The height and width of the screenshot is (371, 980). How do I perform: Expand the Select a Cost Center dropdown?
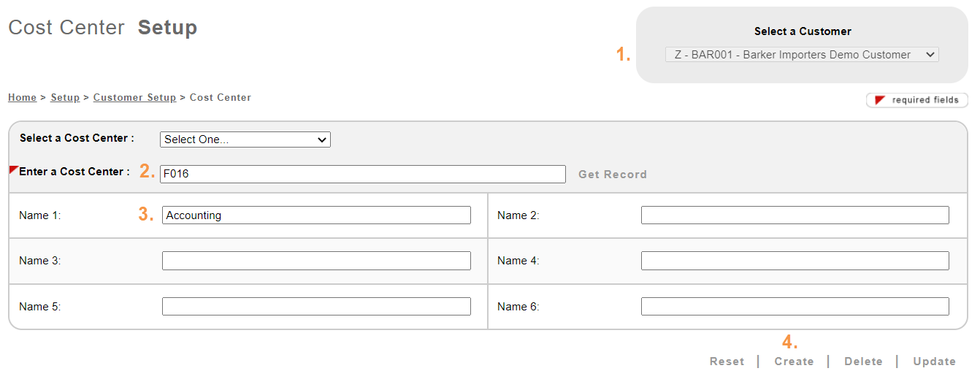click(x=245, y=139)
